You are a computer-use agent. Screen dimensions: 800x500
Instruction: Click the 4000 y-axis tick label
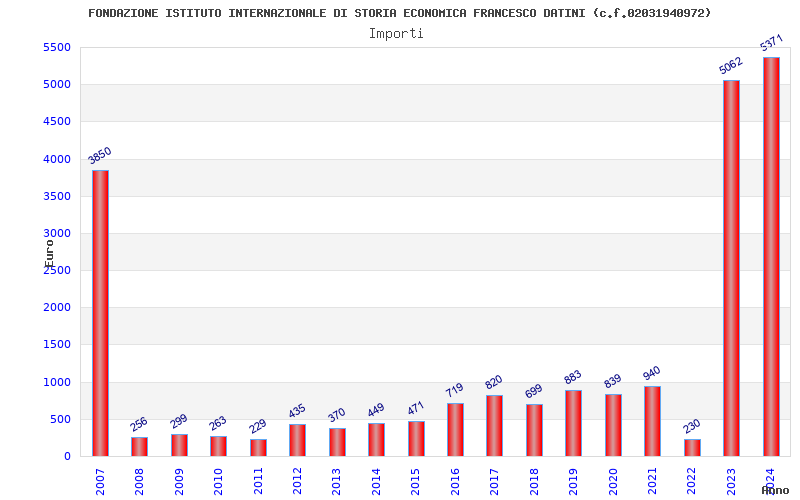coord(57,159)
